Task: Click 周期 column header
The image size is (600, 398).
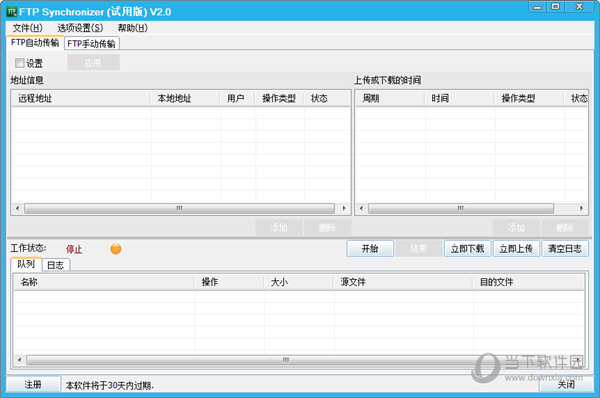Action: (390, 98)
